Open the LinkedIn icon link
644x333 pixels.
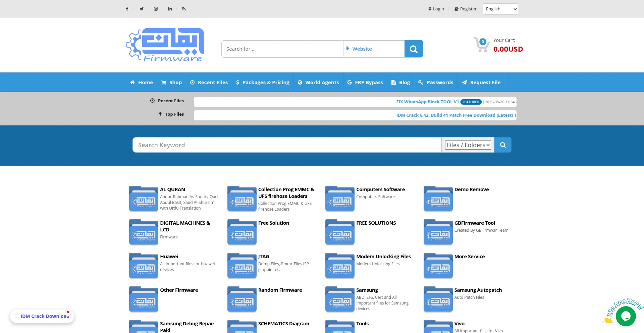coord(170,9)
